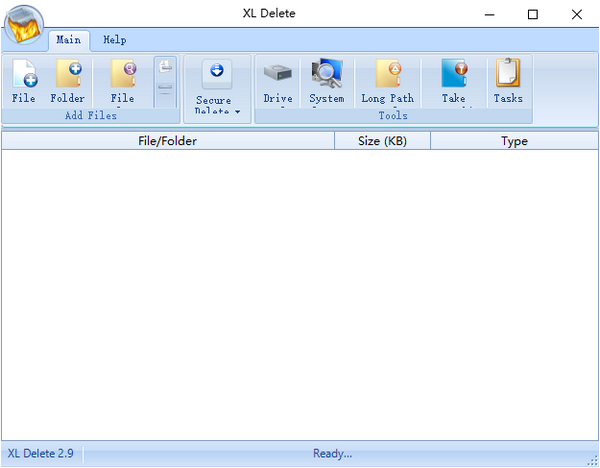Sort list by File/Folder column header
The height and width of the screenshot is (468, 600).
167,141
